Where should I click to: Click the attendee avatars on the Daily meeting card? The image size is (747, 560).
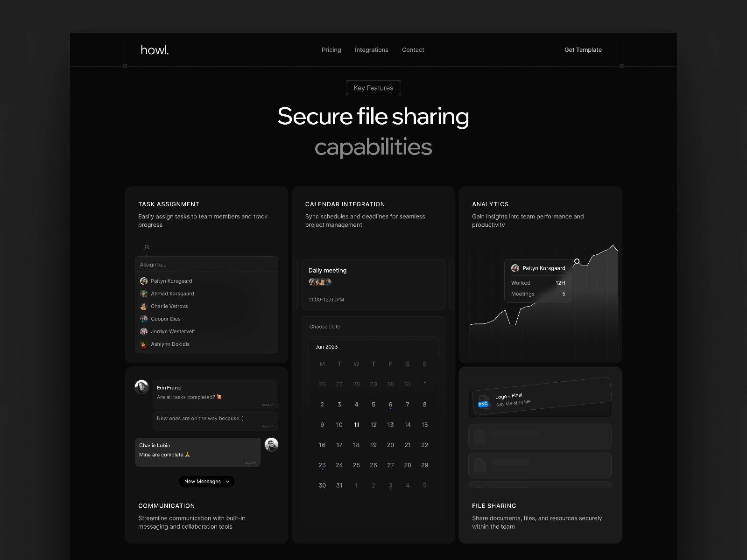[319, 282]
